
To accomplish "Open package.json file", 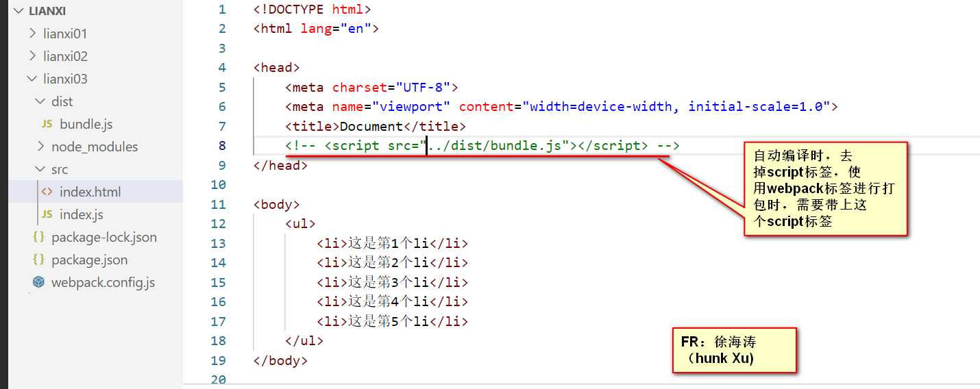I will click(x=90, y=260).
